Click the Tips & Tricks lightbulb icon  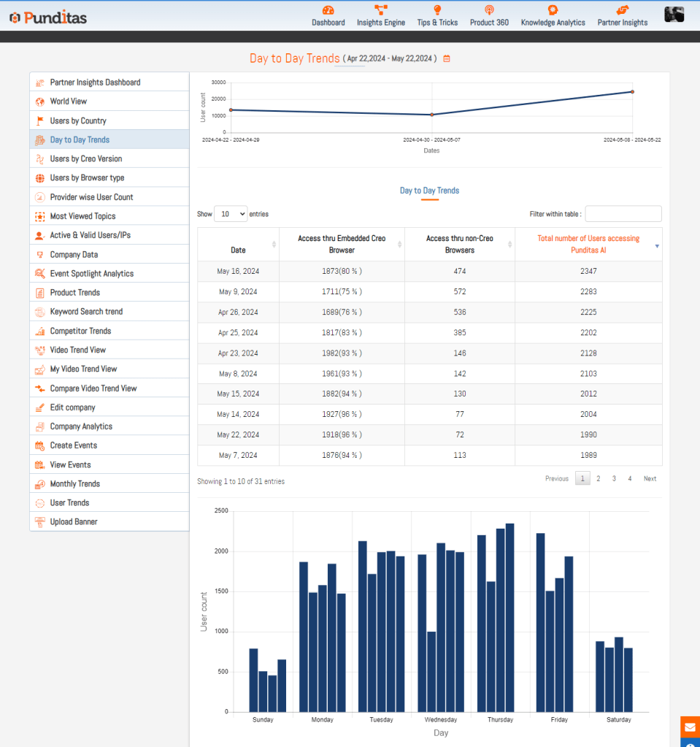click(x=437, y=10)
